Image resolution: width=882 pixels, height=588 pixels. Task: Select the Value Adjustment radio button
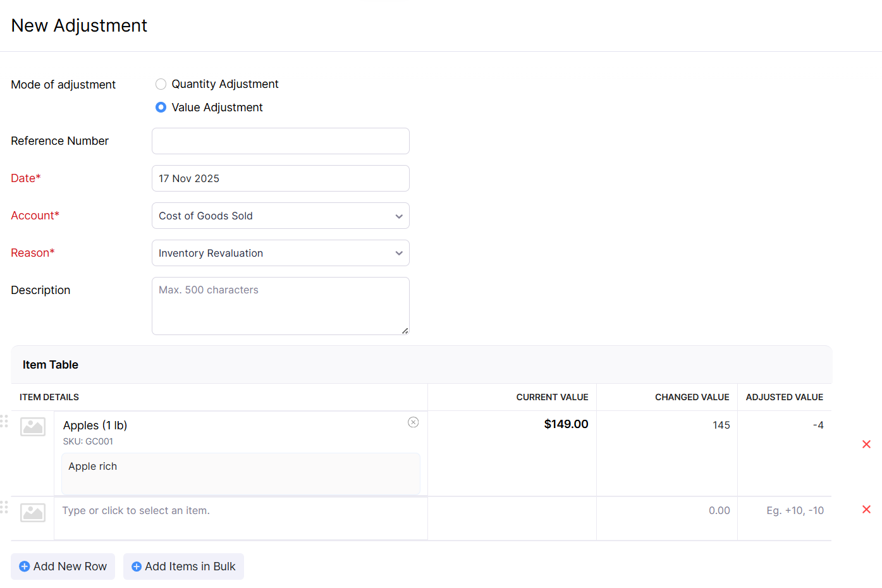(161, 107)
